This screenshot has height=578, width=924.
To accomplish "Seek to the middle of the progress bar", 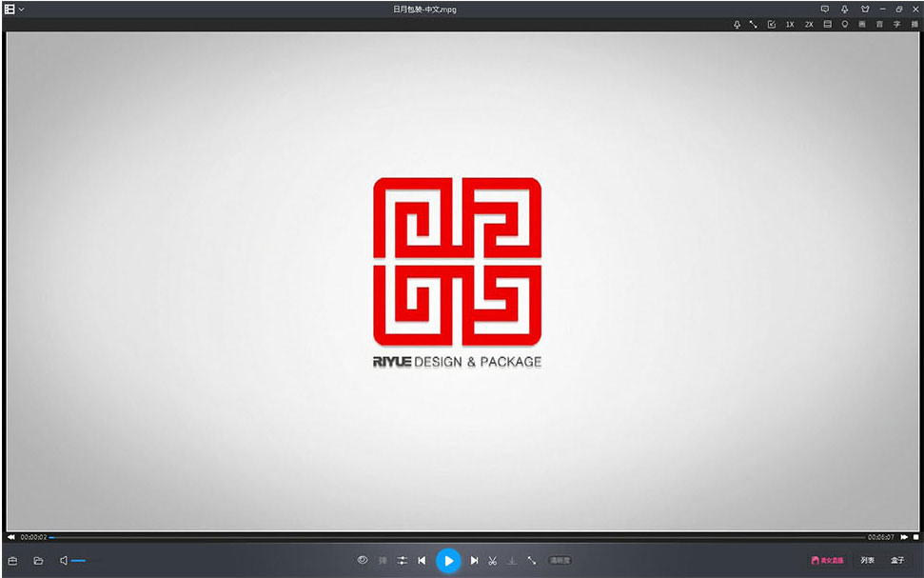I will coord(458,537).
